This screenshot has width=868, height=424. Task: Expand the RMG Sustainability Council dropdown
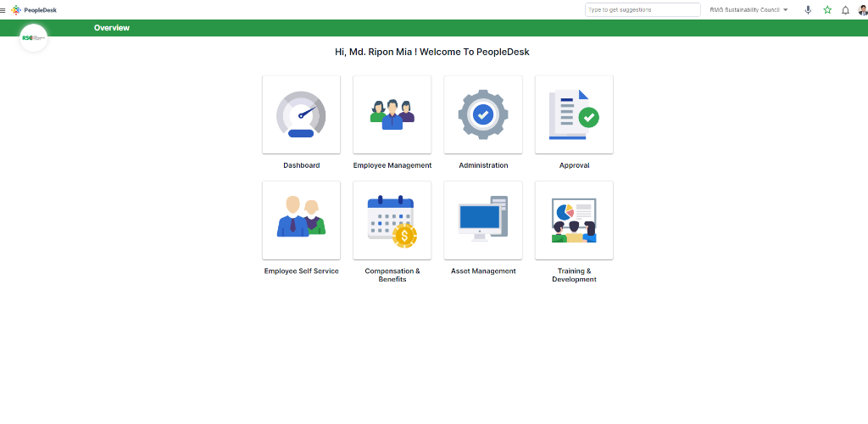click(x=749, y=10)
